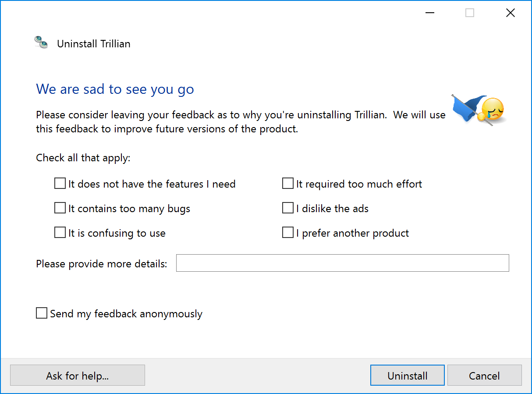Enable "It required too much effort" checkbox
The height and width of the screenshot is (394, 532).
288,184
